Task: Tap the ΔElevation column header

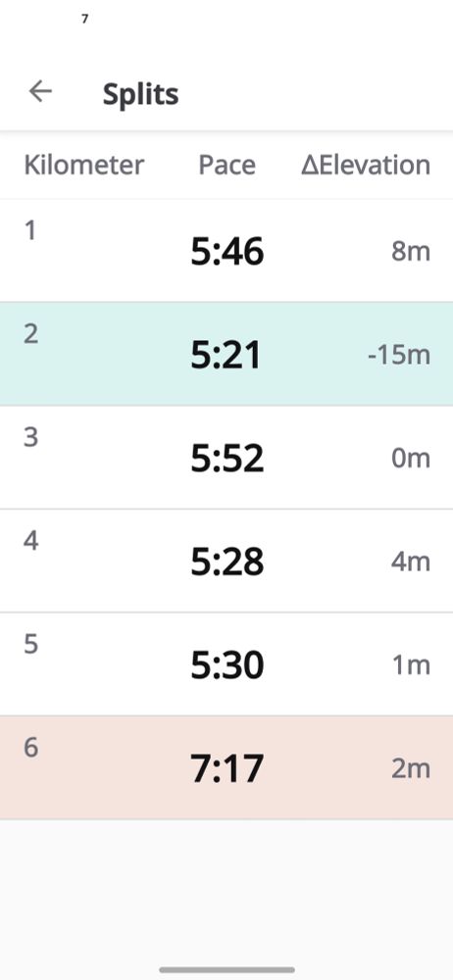Action: pyautogui.click(x=366, y=165)
